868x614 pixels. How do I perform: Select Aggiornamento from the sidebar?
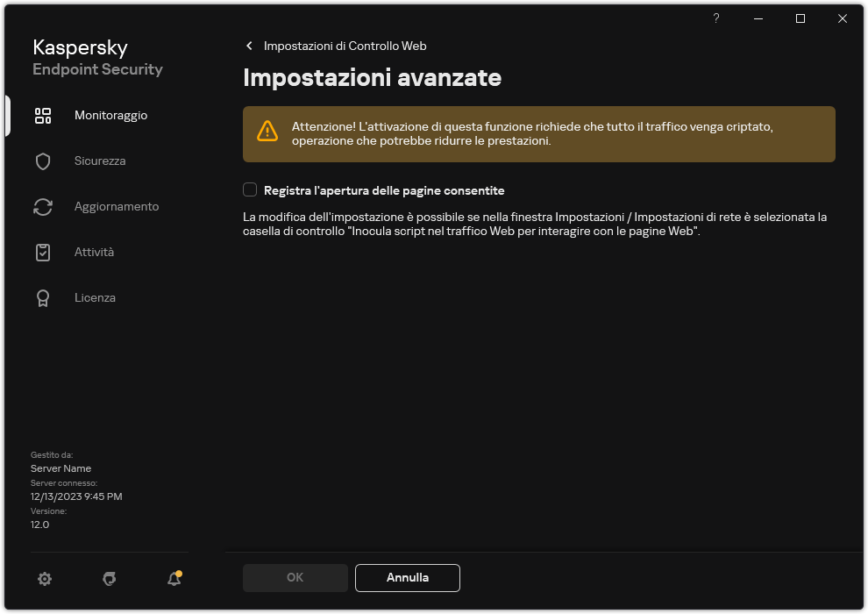(x=116, y=206)
